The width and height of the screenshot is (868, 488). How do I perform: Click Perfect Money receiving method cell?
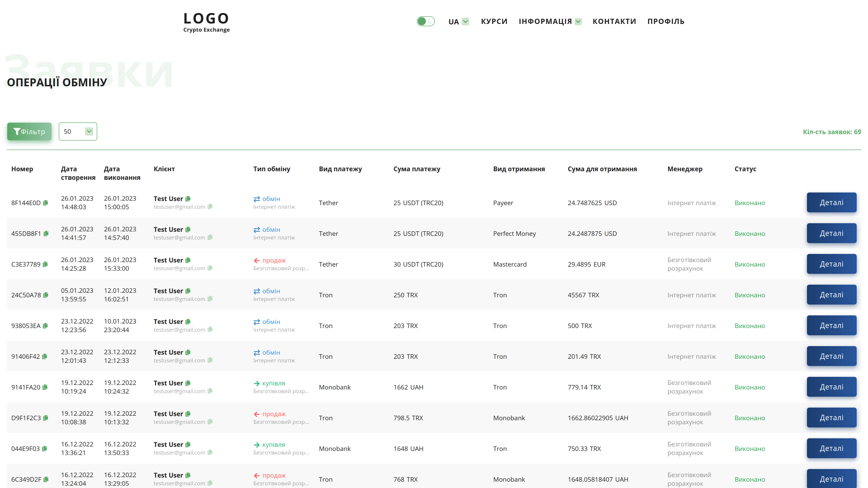[514, 234]
